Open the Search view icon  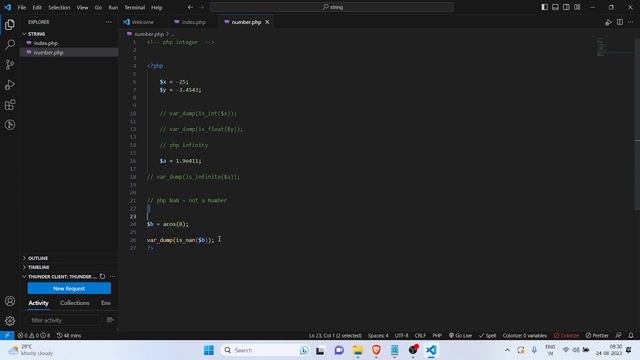pos(10,44)
